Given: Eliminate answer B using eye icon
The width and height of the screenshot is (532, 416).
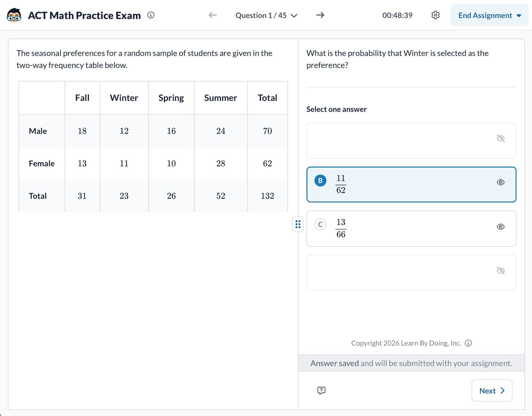Looking at the screenshot, I should (500, 182).
